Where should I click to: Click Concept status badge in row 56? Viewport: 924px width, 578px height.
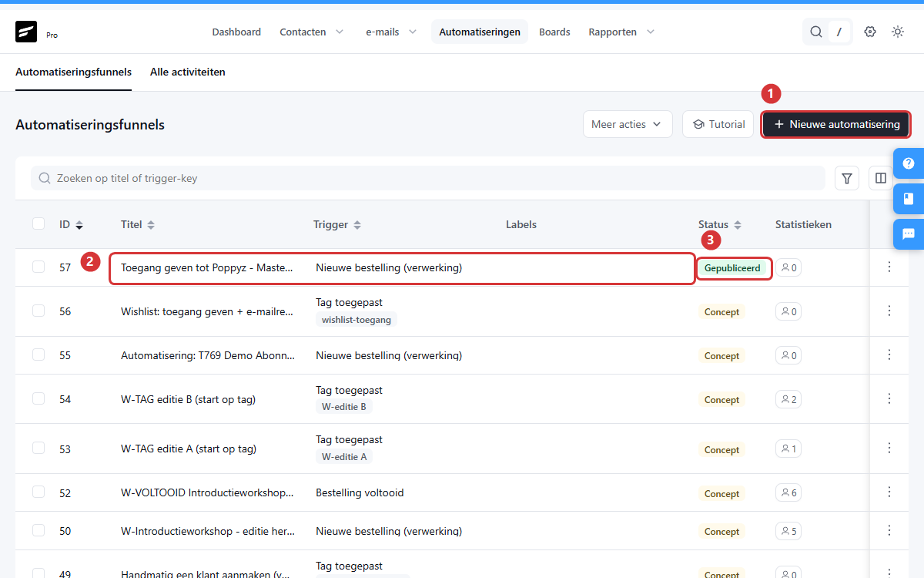click(x=721, y=312)
